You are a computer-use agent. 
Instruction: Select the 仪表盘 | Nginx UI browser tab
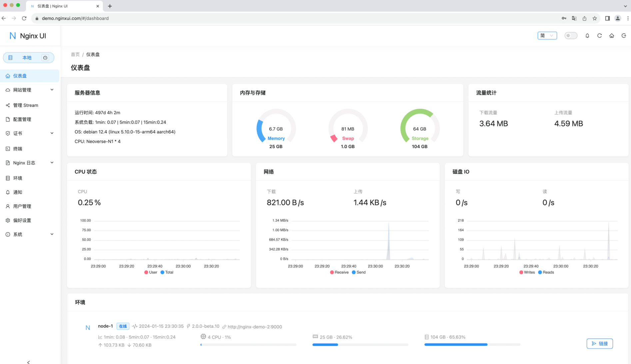(64, 6)
